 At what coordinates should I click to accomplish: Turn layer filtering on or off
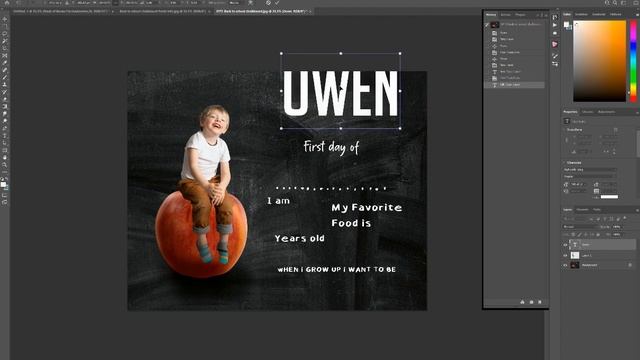pyautogui.click(x=625, y=218)
